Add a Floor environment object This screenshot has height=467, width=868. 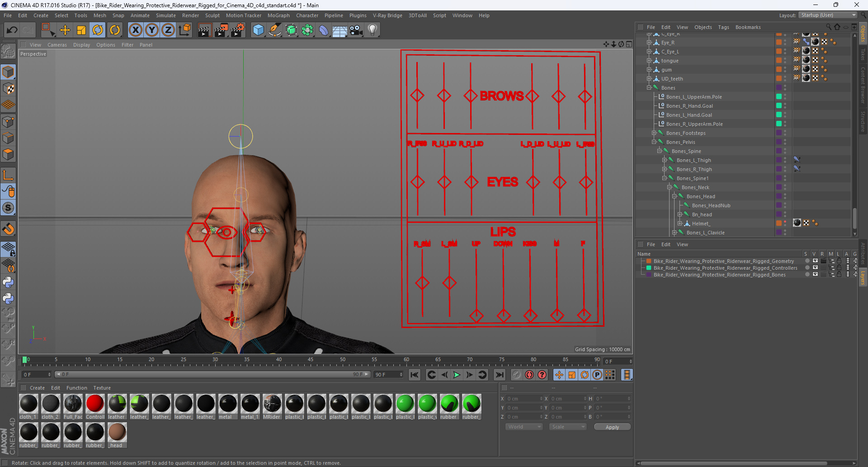point(340,30)
